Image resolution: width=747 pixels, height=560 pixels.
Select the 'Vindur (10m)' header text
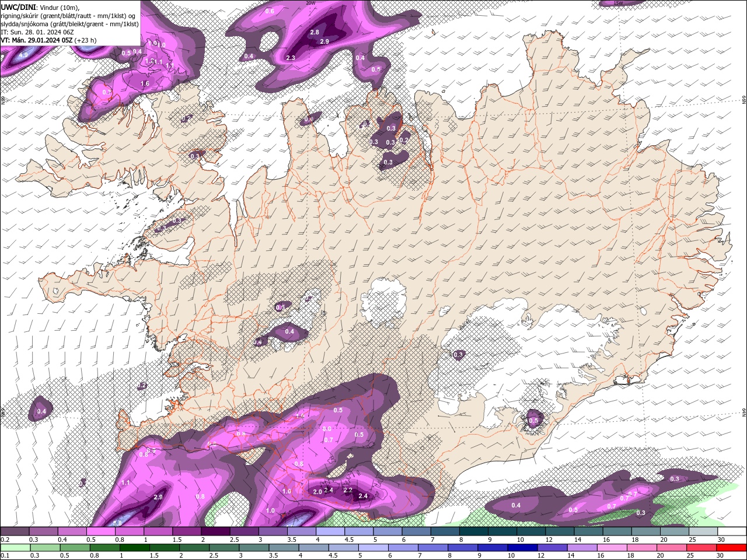[58, 7]
